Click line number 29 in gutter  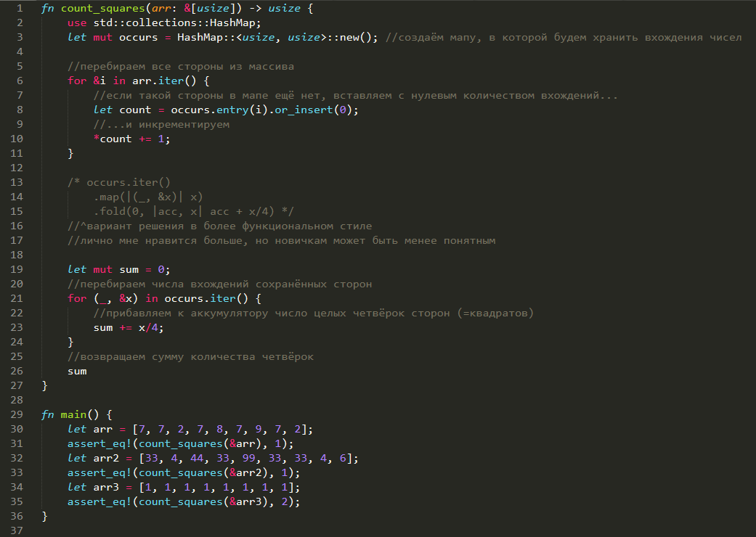[x=17, y=414]
